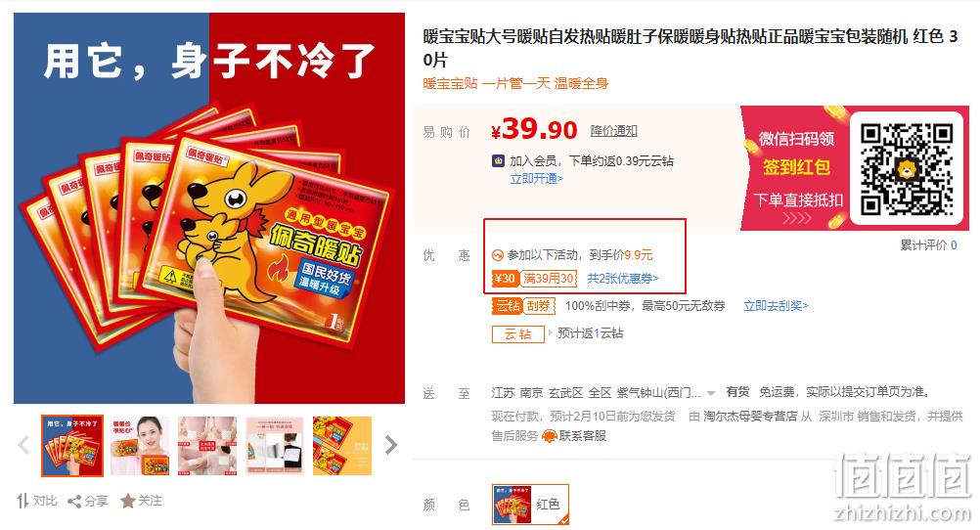Expand the delivery address dropdown

click(711, 393)
